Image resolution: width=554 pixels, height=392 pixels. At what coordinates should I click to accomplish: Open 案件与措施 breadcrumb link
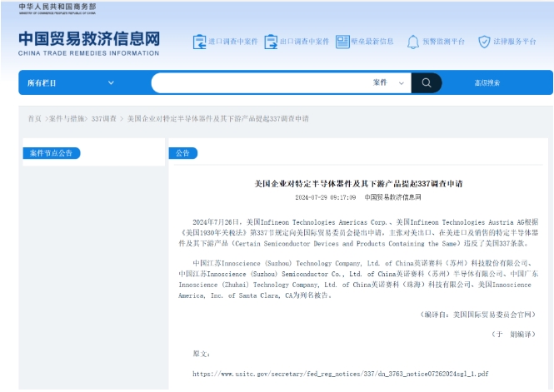click(67, 119)
